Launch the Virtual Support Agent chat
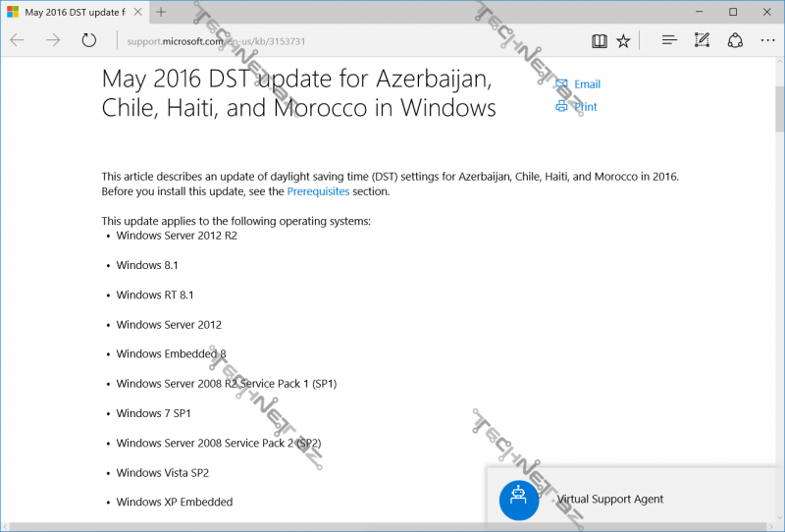 [609, 499]
